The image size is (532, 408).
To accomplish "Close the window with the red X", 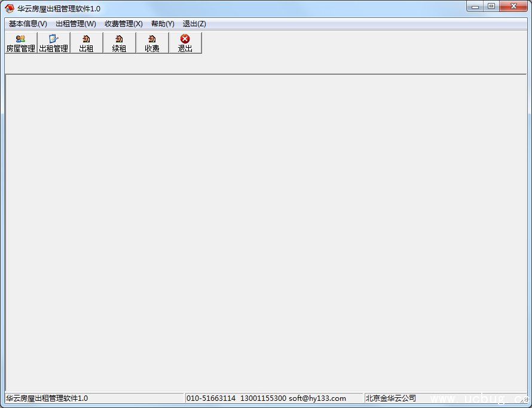I will point(513,7).
